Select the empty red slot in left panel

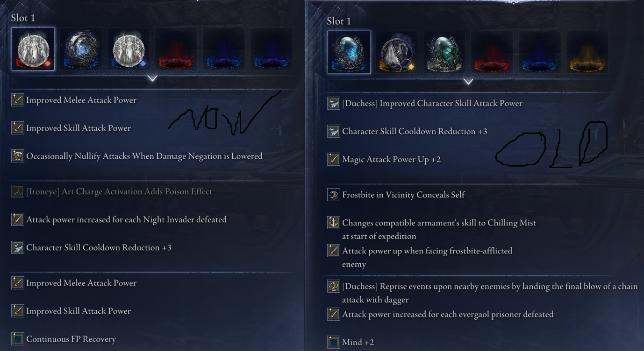point(176,49)
